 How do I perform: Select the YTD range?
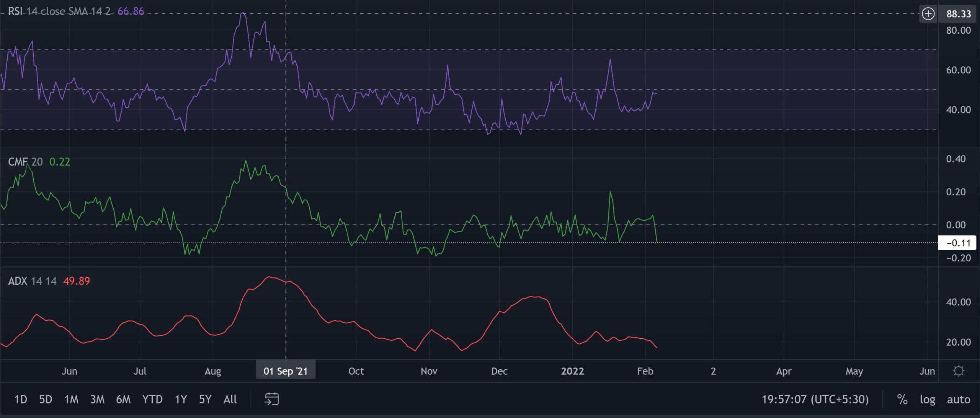pos(152,399)
